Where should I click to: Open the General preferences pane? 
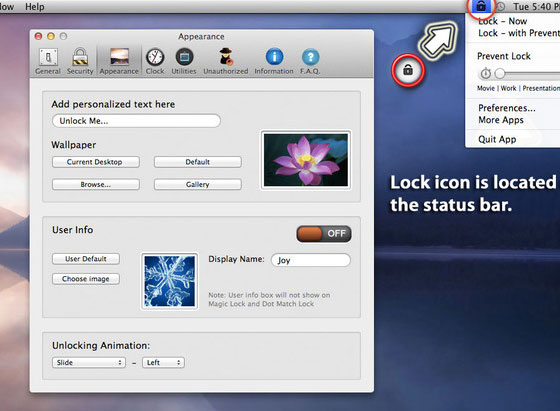click(x=48, y=61)
